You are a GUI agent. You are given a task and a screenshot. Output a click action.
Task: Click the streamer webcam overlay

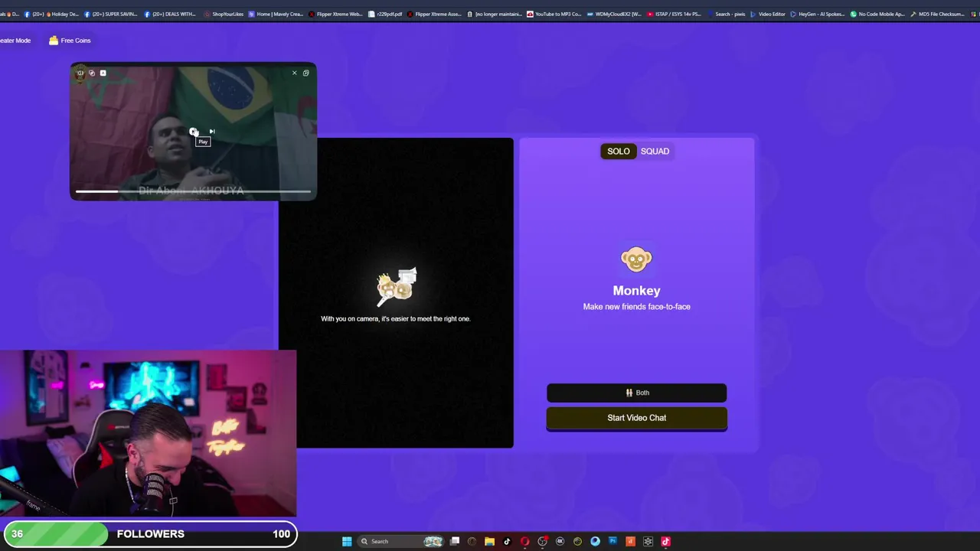click(x=148, y=434)
